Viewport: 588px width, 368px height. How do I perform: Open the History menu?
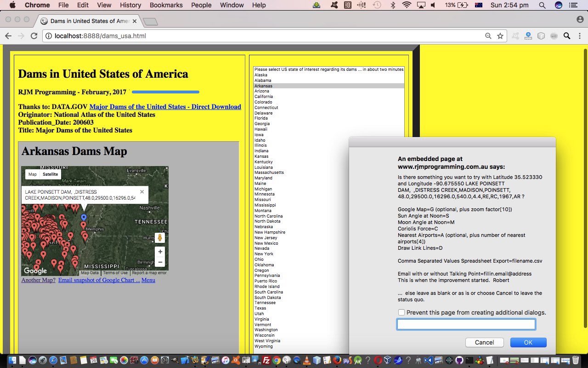130,5
